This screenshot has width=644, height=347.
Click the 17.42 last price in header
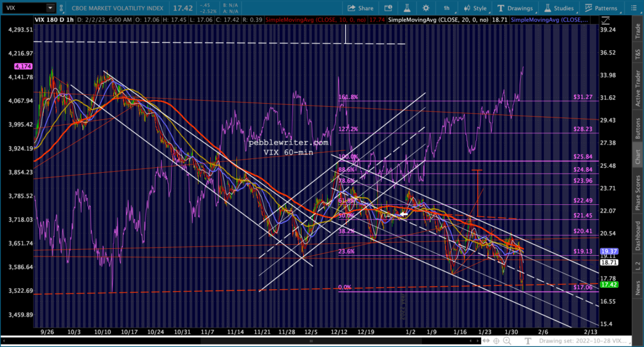coord(182,8)
